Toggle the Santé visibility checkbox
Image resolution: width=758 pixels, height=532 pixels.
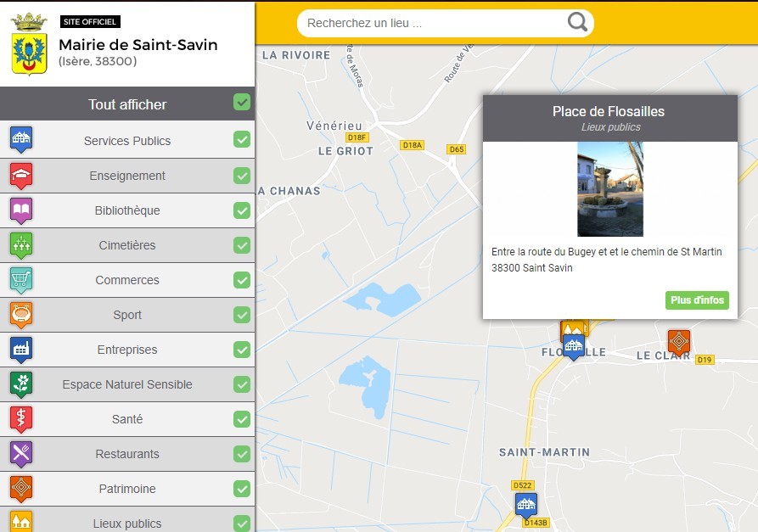pos(242,419)
